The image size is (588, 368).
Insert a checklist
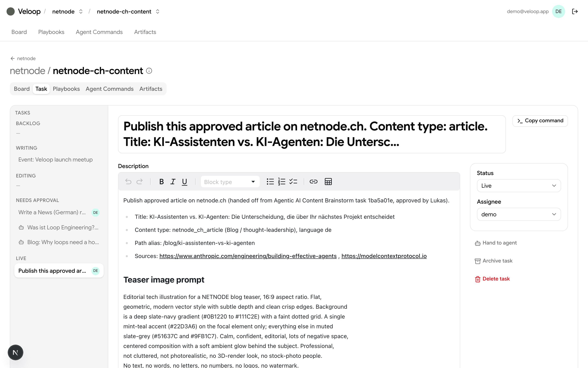tap(293, 182)
